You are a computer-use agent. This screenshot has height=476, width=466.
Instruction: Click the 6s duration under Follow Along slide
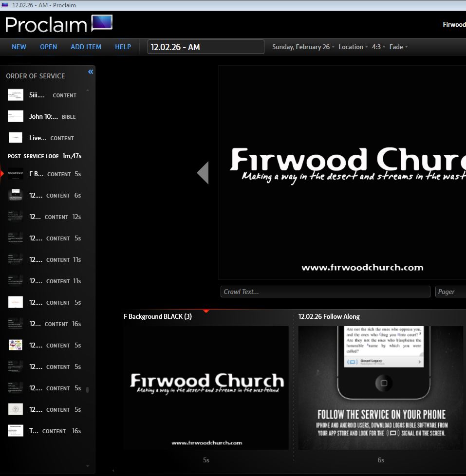381,460
